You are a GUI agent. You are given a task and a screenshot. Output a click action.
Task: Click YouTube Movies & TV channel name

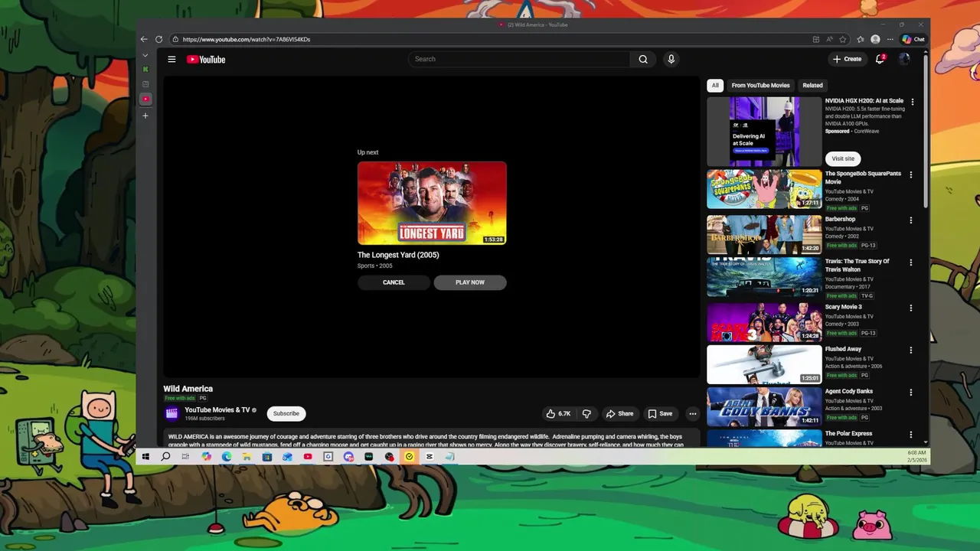pos(217,409)
